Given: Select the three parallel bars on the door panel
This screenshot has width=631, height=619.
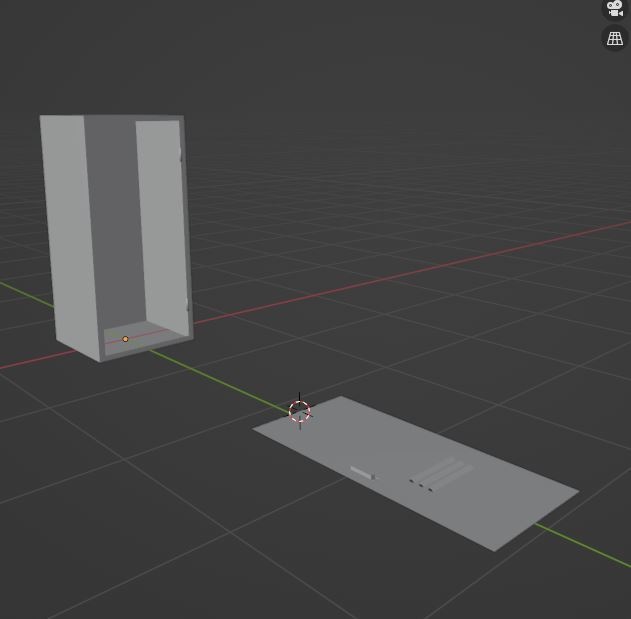Looking at the screenshot, I should pyautogui.click(x=441, y=474).
